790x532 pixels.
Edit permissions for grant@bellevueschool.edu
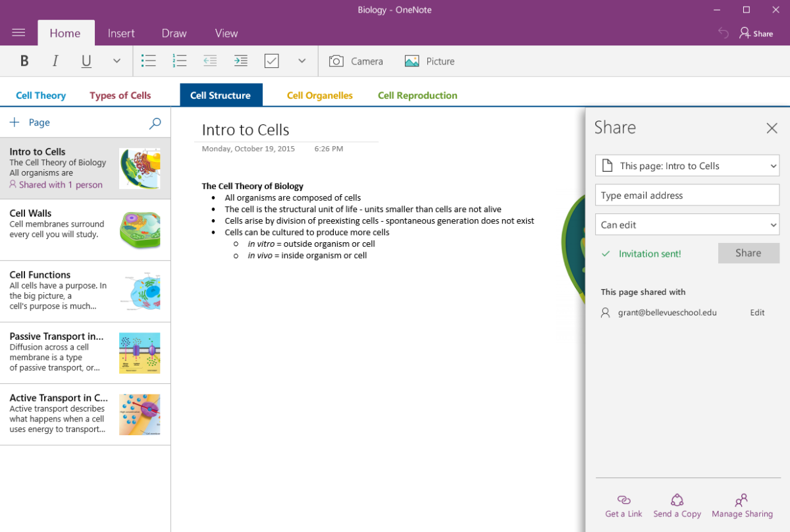click(x=756, y=312)
